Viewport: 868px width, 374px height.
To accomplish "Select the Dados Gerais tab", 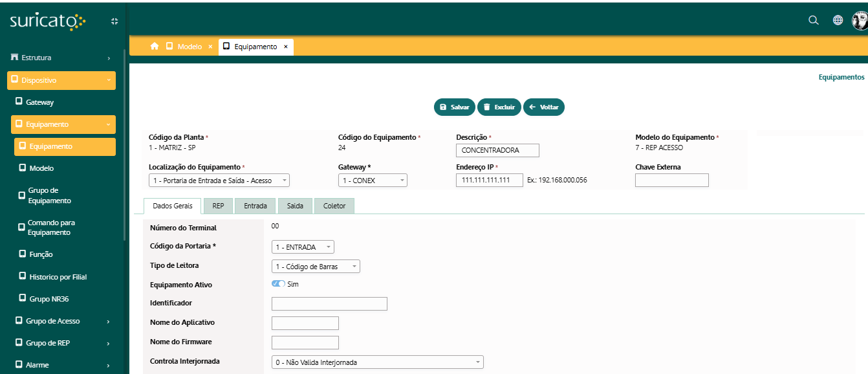I will click(x=172, y=206).
